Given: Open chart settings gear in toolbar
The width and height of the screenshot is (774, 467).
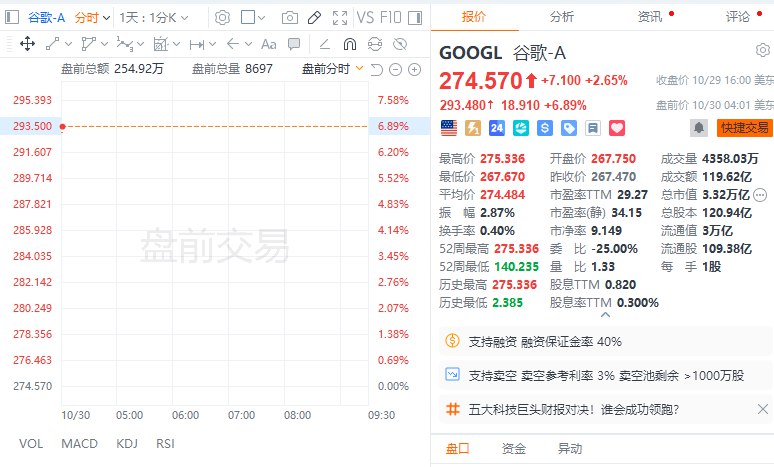Looking at the screenshot, I should [222, 18].
